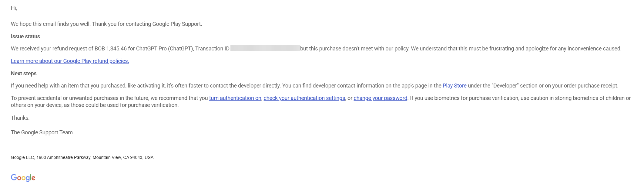
Task: Open the "turn authentication on" link
Action: (x=235, y=98)
